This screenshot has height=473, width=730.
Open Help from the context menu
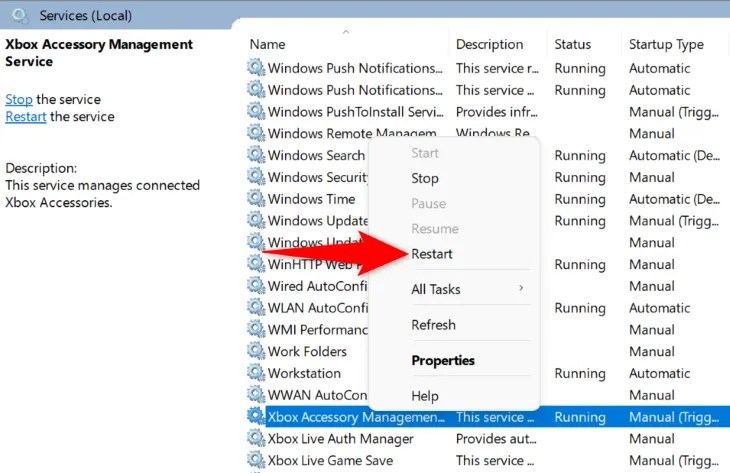point(425,396)
